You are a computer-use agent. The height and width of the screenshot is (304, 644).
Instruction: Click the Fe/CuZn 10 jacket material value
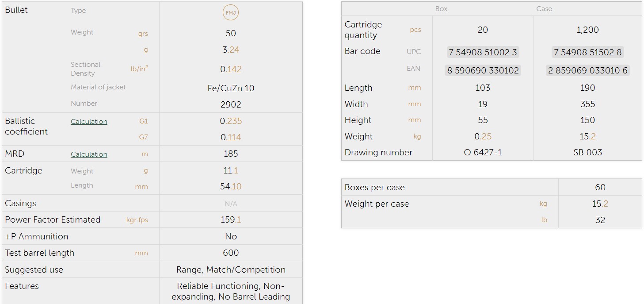[231, 88]
